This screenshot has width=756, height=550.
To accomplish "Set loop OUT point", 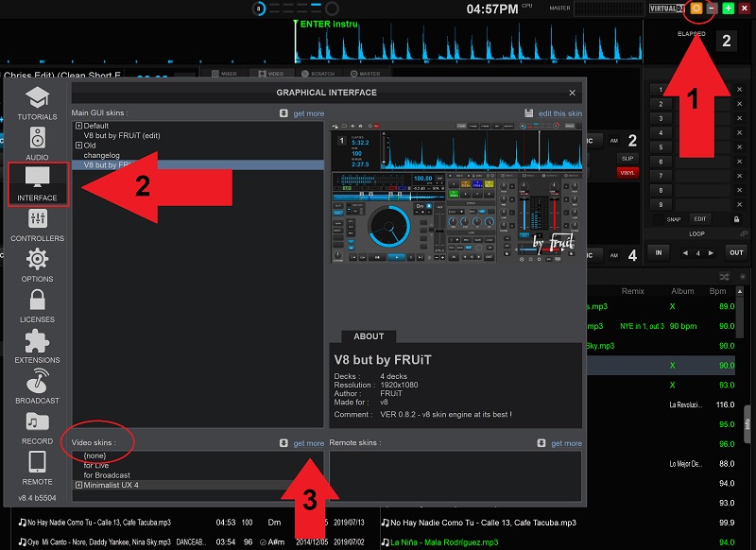I will [736, 253].
